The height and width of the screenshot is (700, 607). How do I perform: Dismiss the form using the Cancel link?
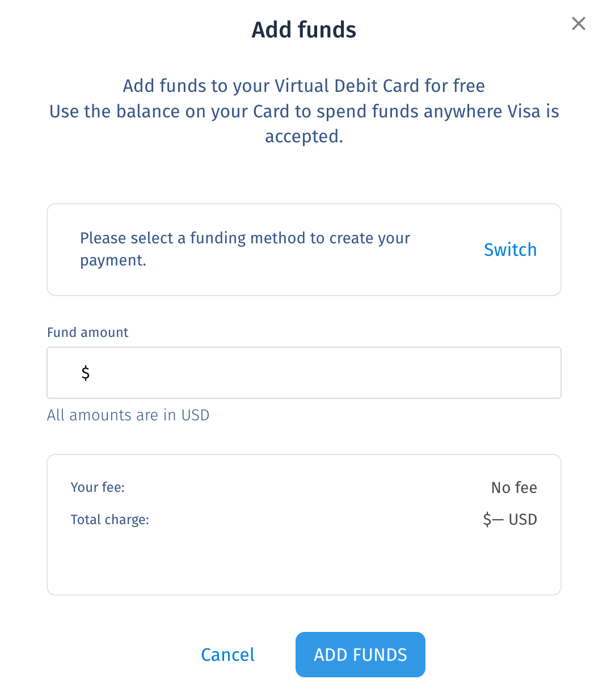pyautogui.click(x=227, y=654)
